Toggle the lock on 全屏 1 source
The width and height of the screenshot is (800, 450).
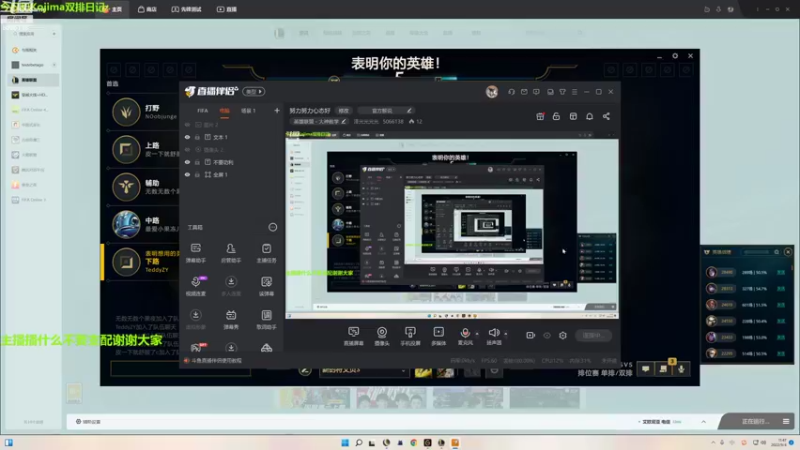point(197,174)
